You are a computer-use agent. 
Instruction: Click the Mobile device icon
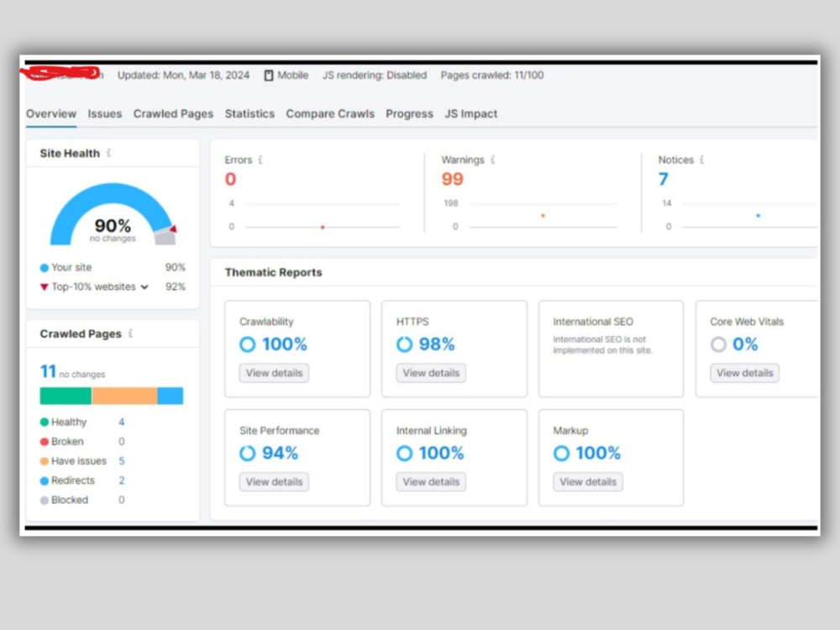pyautogui.click(x=269, y=75)
